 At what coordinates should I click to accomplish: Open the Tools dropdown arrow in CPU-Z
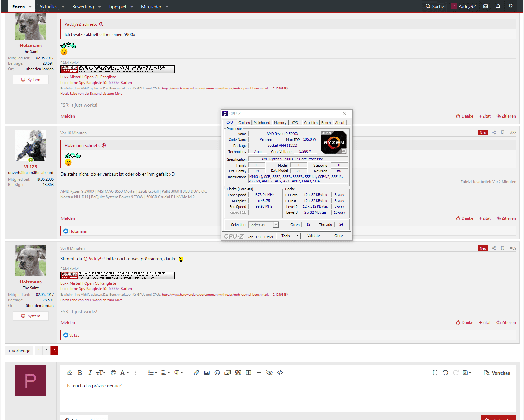point(297,236)
